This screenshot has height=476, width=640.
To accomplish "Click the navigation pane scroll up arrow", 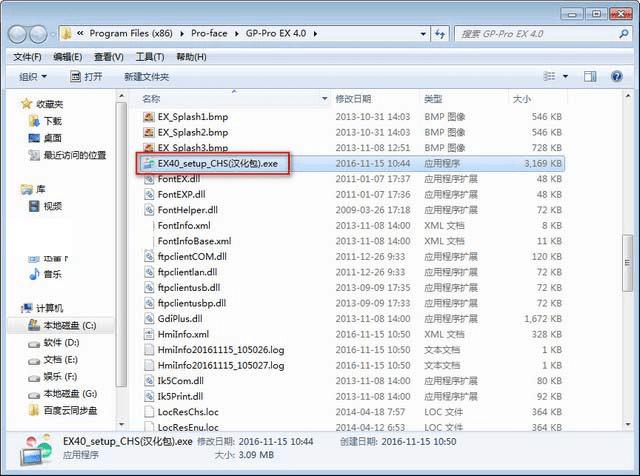I will 122,96.
